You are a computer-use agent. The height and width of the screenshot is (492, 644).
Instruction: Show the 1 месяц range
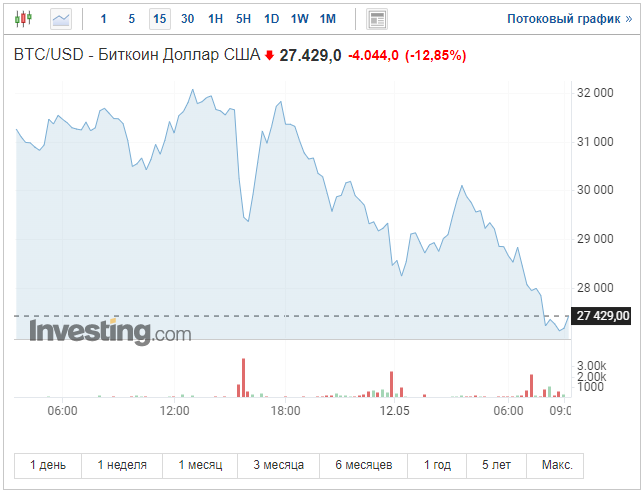[x=200, y=465]
